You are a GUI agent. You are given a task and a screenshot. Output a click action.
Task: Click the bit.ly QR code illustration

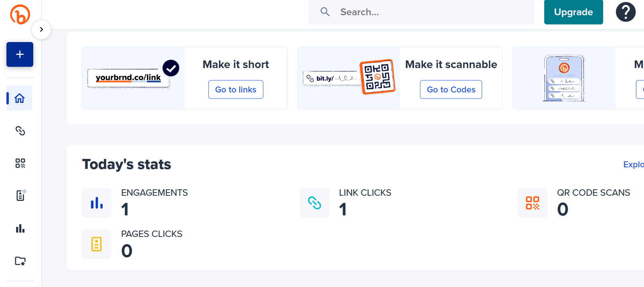(349, 78)
